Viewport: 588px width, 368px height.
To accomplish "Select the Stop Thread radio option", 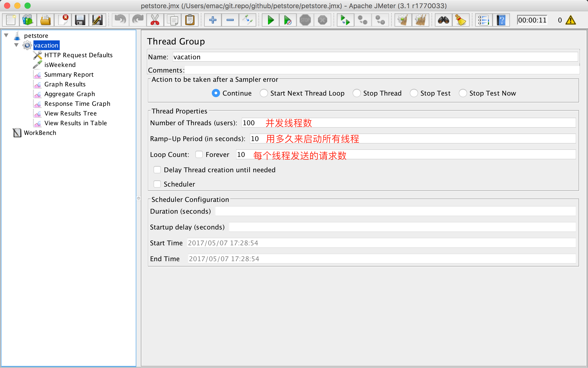I will (x=357, y=93).
